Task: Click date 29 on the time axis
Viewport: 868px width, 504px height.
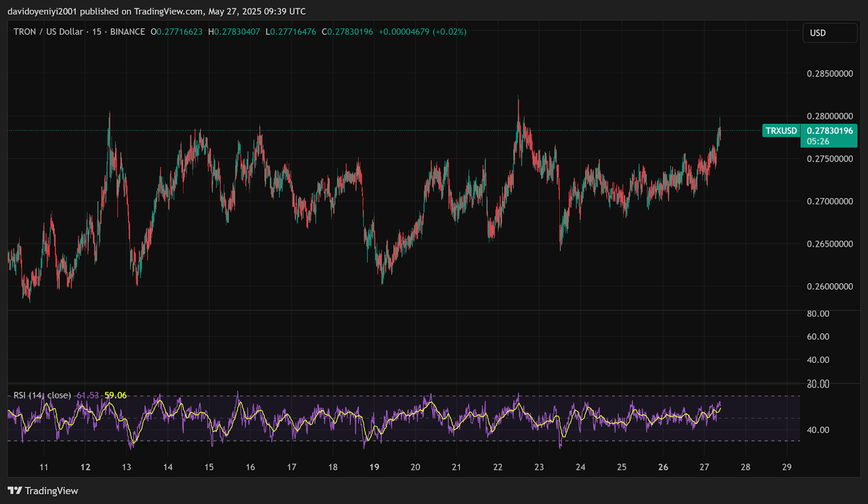Action: tap(787, 467)
